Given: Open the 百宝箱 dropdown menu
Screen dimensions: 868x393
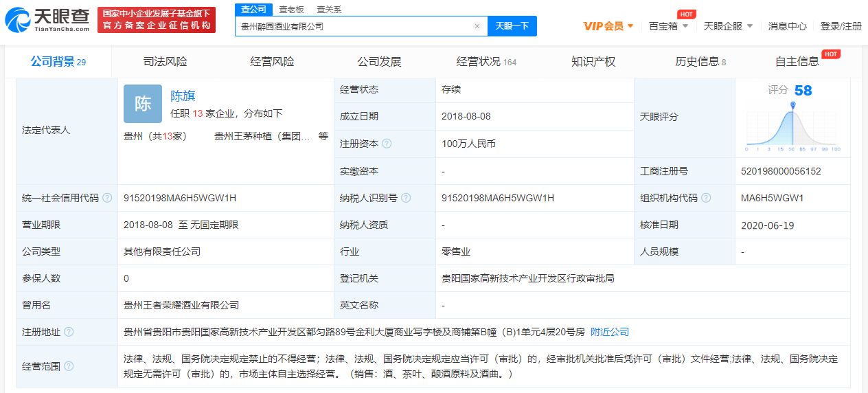Looking at the screenshot, I should coord(668,26).
